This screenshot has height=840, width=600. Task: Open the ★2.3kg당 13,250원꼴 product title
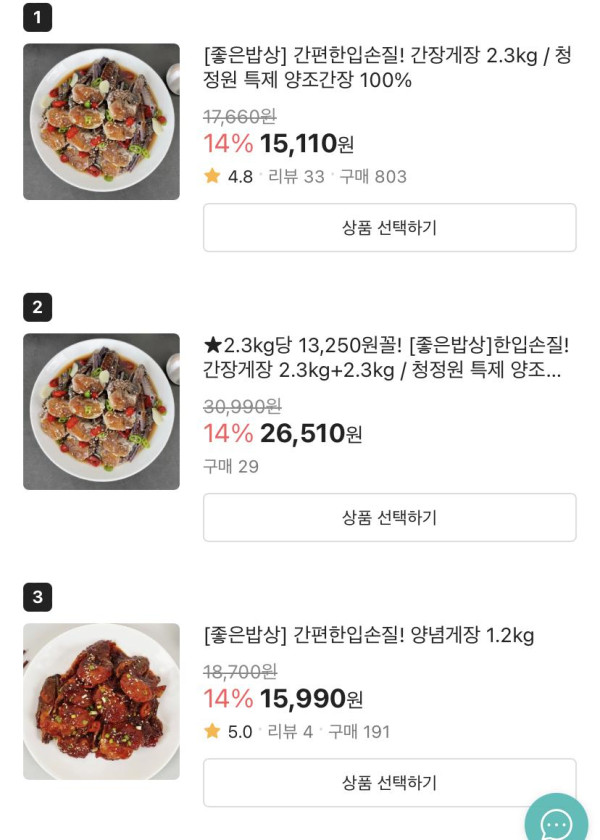click(385, 357)
